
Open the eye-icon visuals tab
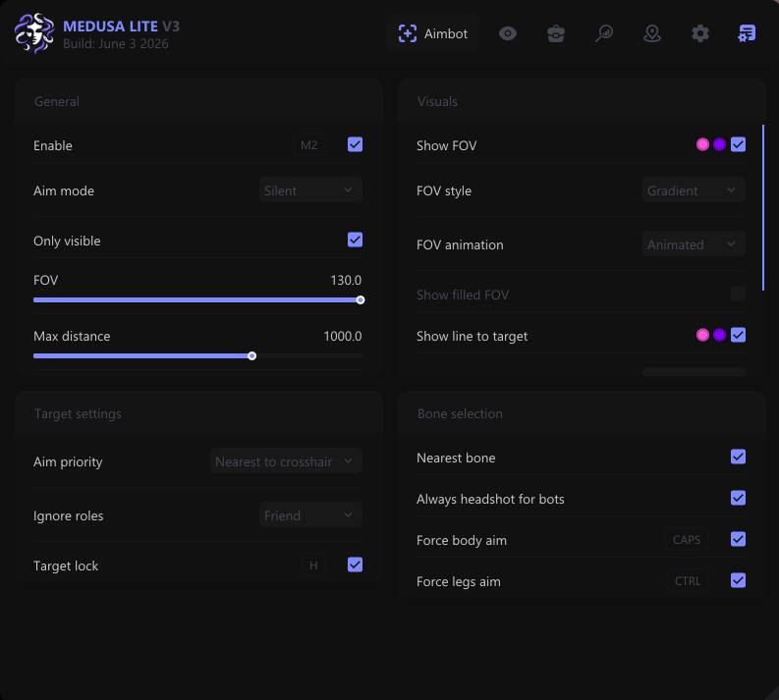507,33
